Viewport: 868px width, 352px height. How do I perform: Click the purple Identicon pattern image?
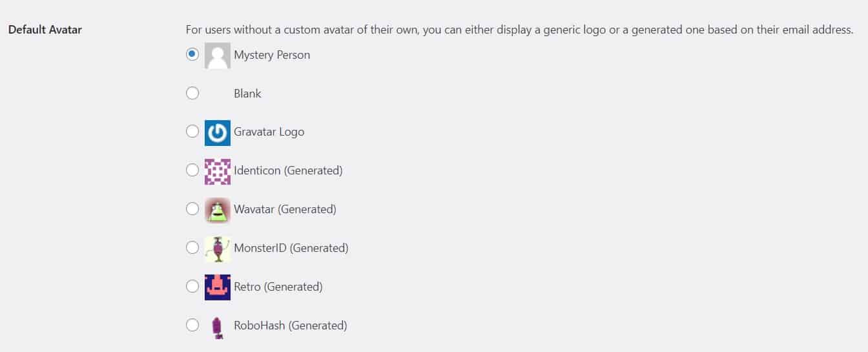tap(217, 171)
